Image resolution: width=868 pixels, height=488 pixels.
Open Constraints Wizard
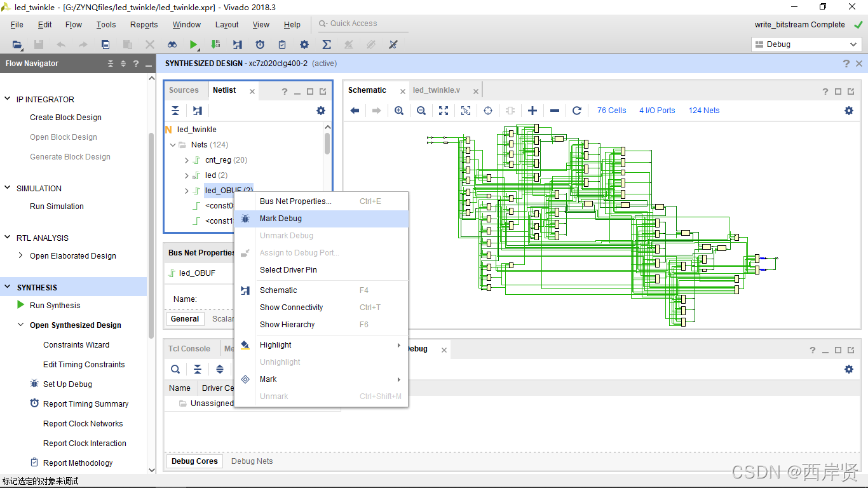point(76,345)
